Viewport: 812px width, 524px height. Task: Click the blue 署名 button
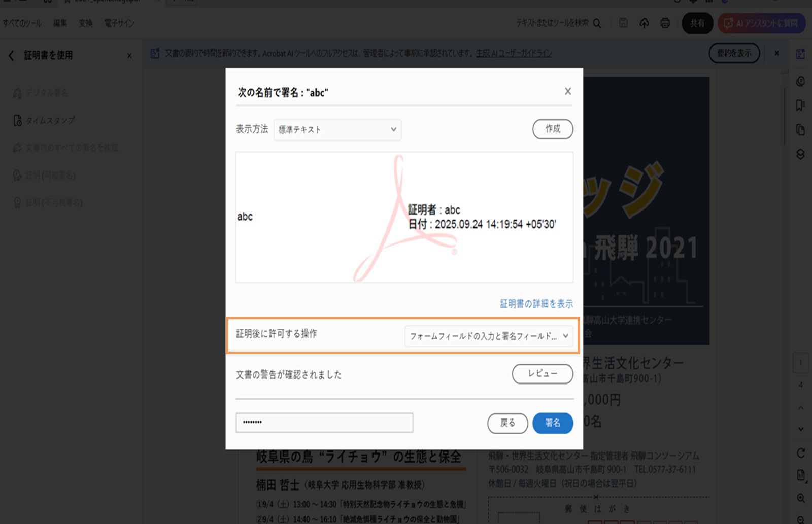553,423
